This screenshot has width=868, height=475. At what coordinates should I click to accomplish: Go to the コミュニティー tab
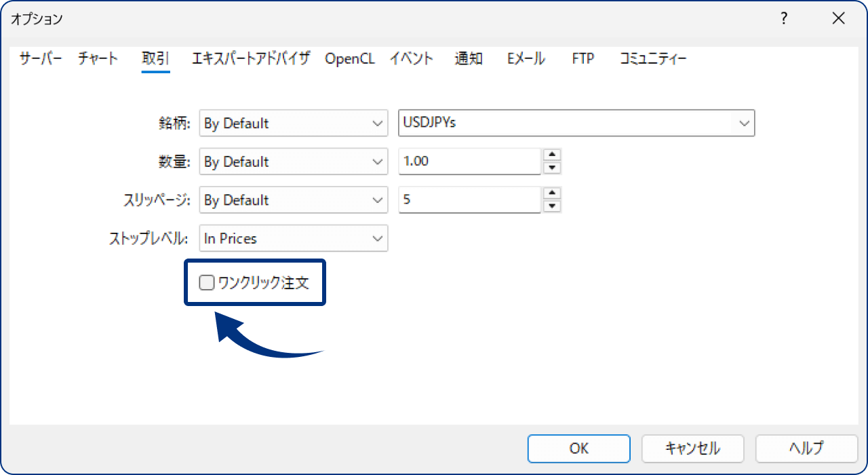652,59
